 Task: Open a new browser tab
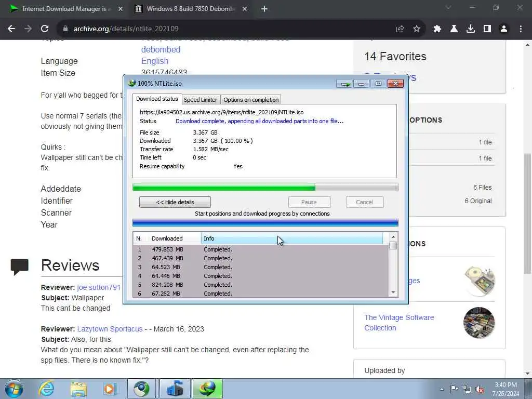point(264,9)
